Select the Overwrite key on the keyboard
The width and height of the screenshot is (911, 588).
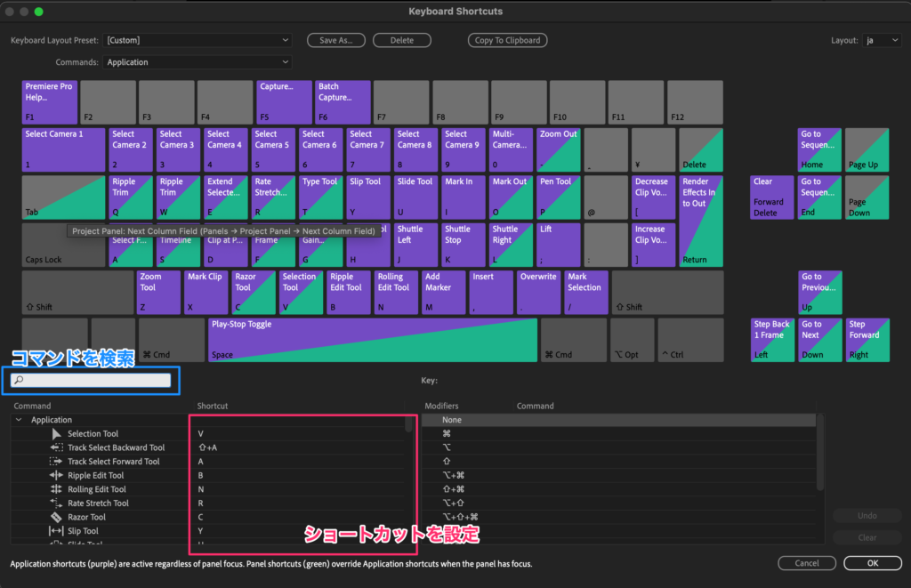click(539, 293)
